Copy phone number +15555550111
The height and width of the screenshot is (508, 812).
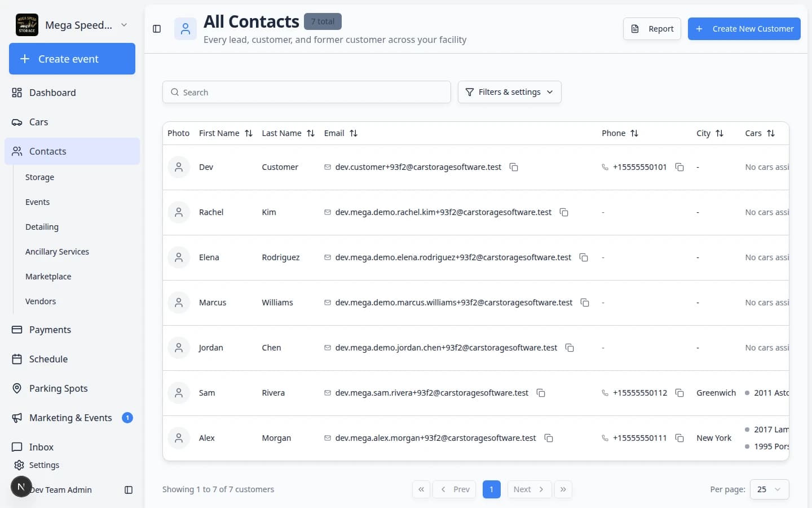(x=679, y=438)
